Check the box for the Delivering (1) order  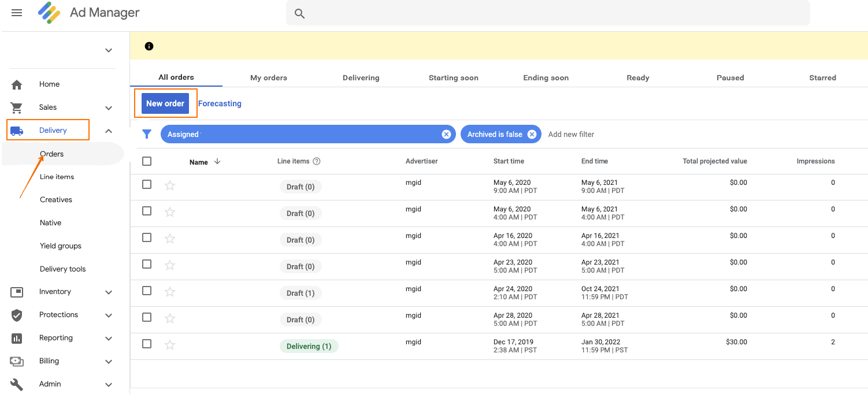pyautogui.click(x=147, y=344)
